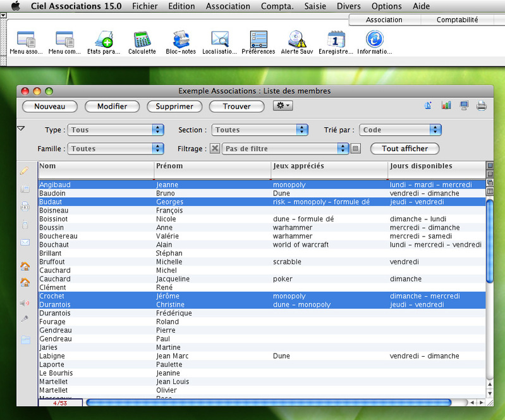Open the Famille dropdown showing Toutes
Image resolution: width=505 pixels, height=420 pixels.
[x=116, y=149]
